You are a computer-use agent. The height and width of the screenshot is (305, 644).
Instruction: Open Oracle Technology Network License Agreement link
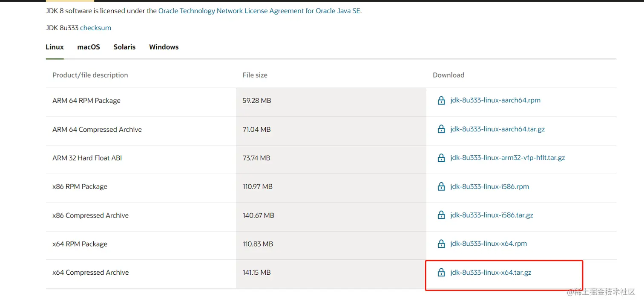point(259,11)
